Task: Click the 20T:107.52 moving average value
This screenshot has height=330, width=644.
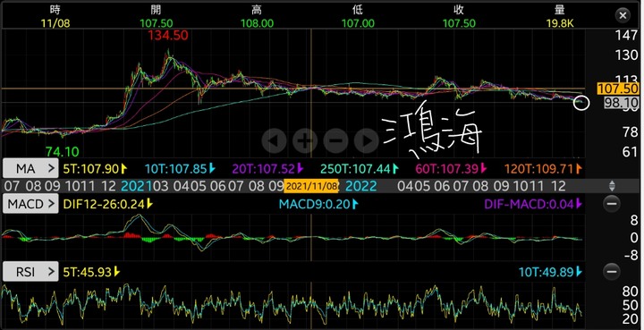Action: 268,168
